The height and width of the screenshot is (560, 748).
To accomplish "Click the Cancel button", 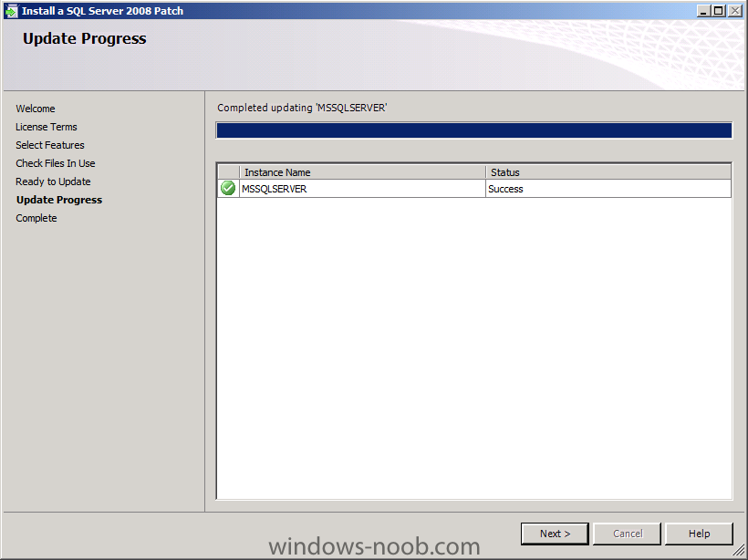I will (x=628, y=534).
